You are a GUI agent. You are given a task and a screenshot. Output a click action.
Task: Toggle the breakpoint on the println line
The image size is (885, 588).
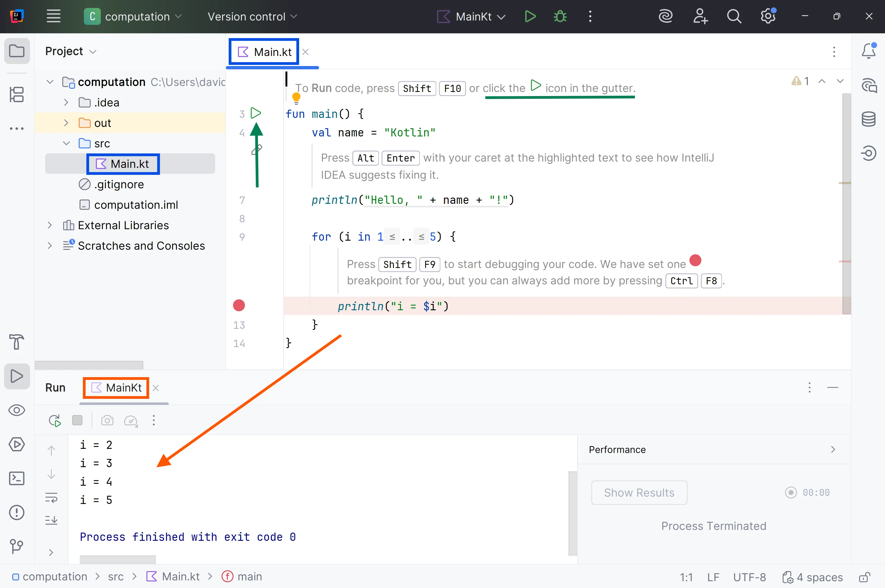[239, 306]
